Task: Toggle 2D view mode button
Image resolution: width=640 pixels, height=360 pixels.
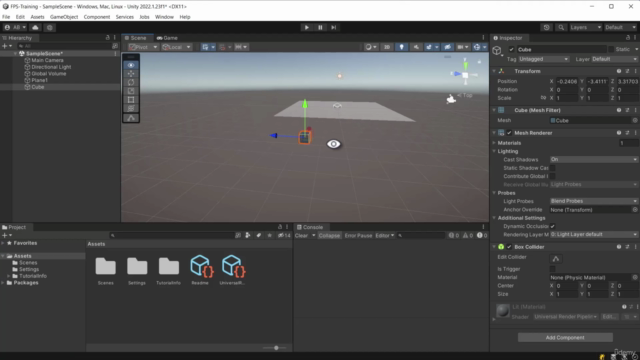Action: pos(387,47)
